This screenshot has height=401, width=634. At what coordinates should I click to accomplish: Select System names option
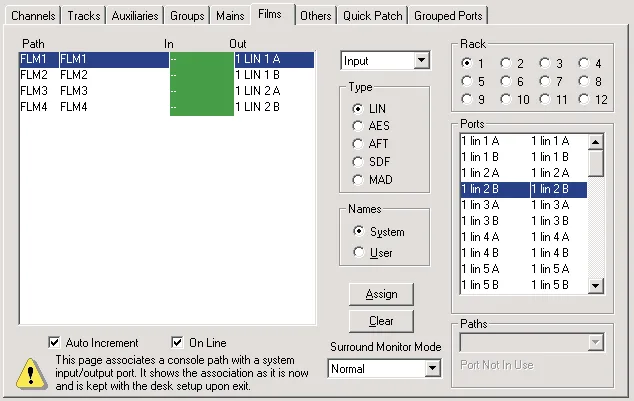click(x=378, y=232)
